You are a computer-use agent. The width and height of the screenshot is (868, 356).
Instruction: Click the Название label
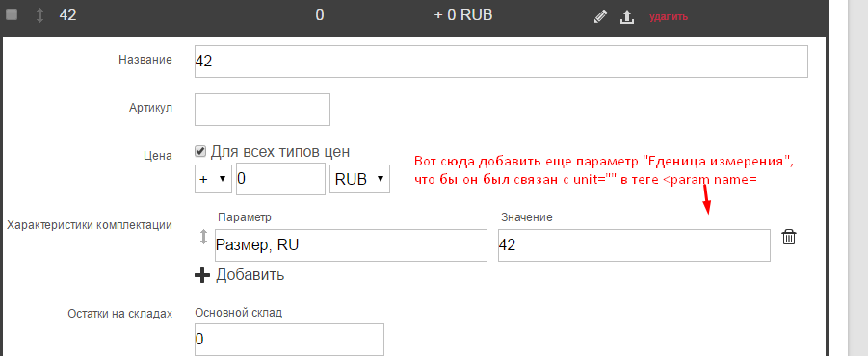click(145, 60)
